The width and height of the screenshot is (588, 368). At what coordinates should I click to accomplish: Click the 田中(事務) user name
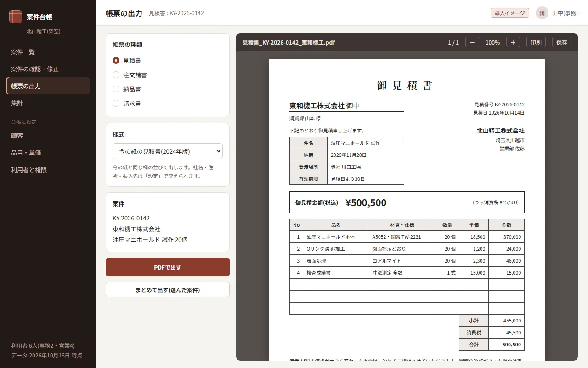coord(565,13)
